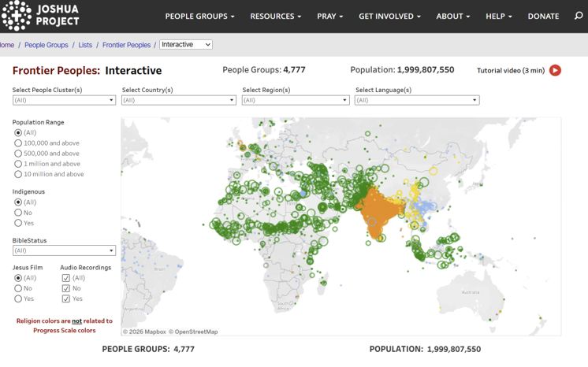Uncheck the Audio Recordings (All) checkbox
Viewport: 588px width, 367px height.
[x=65, y=278]
